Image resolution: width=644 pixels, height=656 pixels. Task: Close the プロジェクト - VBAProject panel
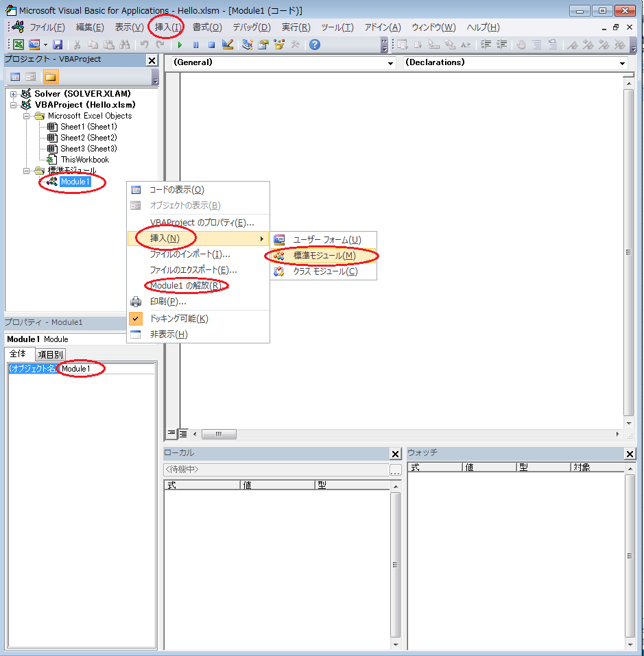pos(152,60)
